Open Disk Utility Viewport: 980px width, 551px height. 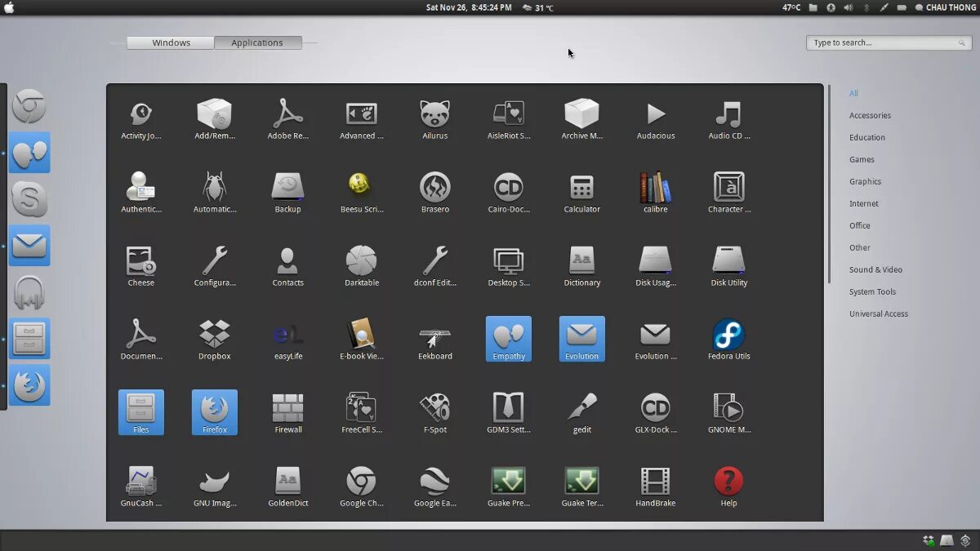(x=729, y=266)
